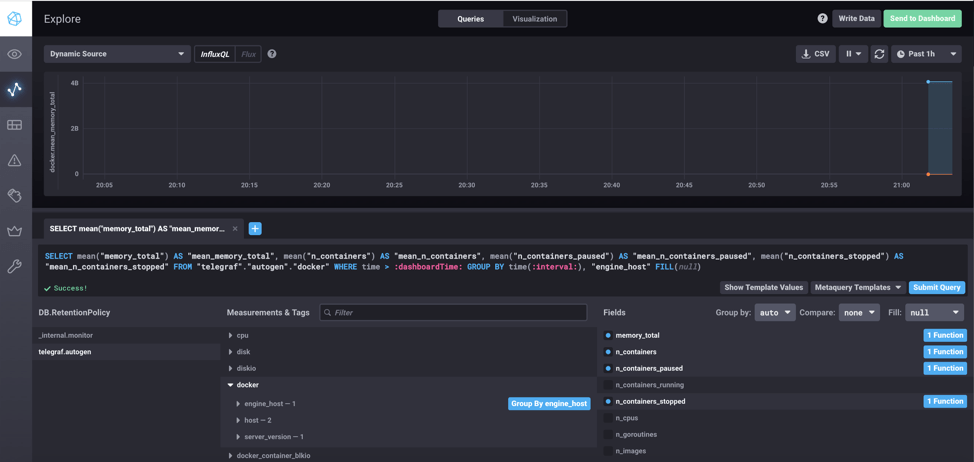
Task: Open the Alerting triangle icon in sidebar
Action: coord(15,160)
